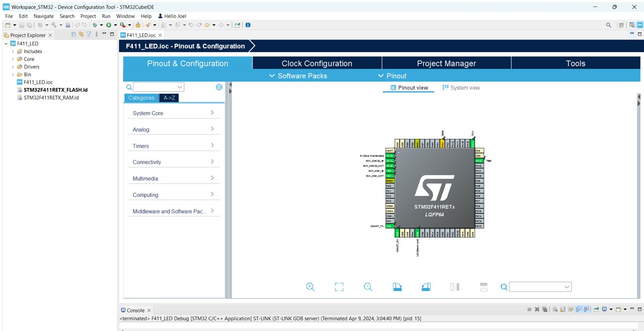
Task: Expand the Includes folder in the tree
Action: tap(13, 51)
